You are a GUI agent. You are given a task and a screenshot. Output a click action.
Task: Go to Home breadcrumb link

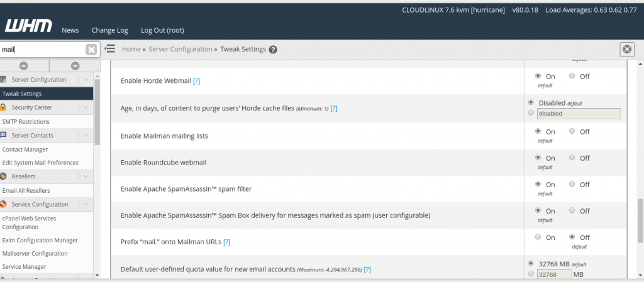click(x=131, y=49)
